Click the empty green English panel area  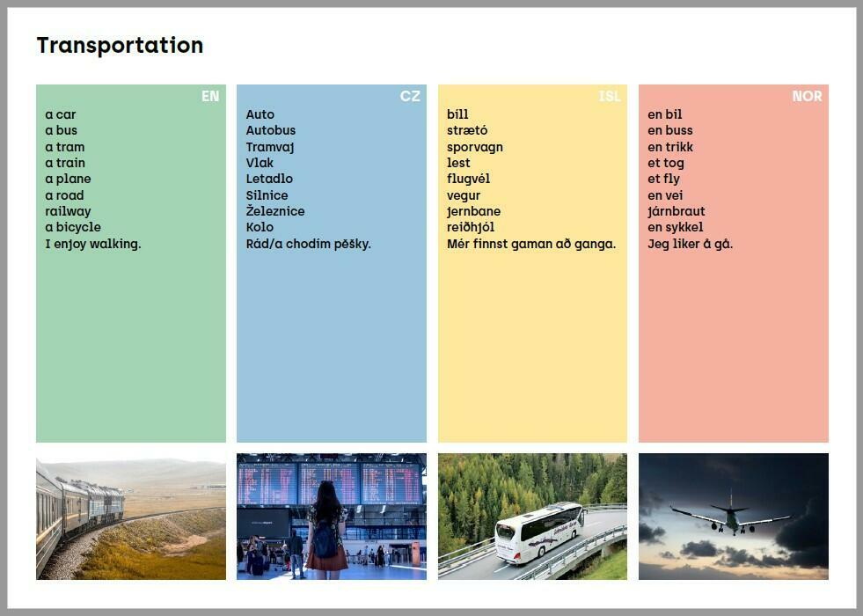130,352
